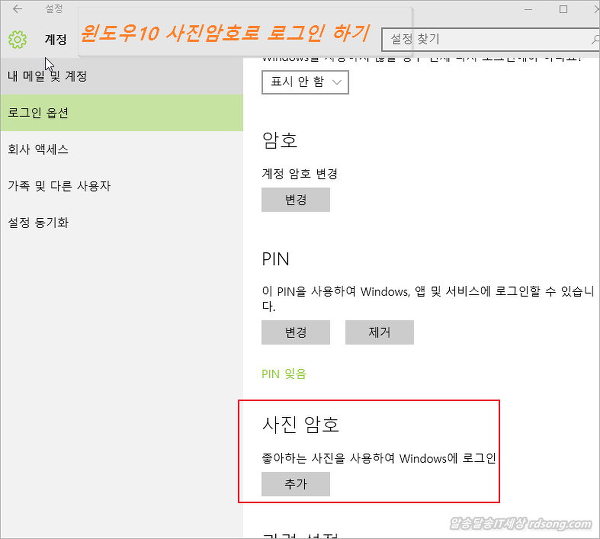This screenshot has height=539, width=600.
Task: Click the 설정 title bar text
Action: (54, 9)
